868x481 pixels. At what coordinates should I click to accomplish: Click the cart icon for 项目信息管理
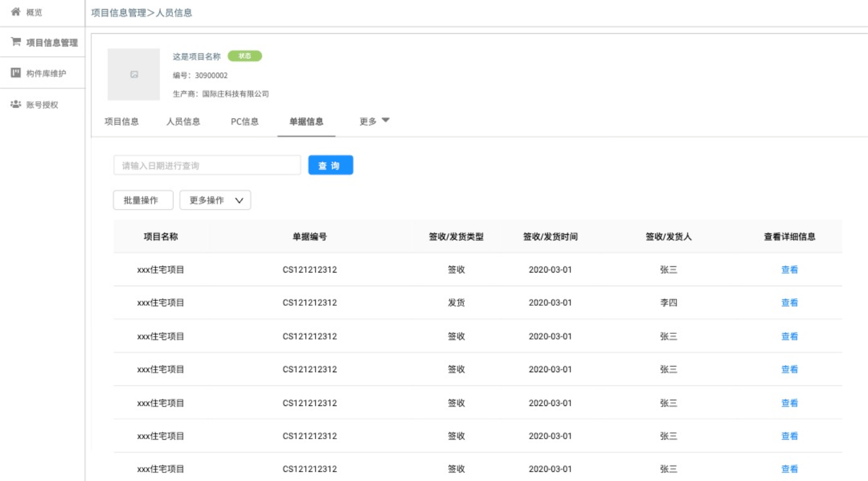coord(15,42)
